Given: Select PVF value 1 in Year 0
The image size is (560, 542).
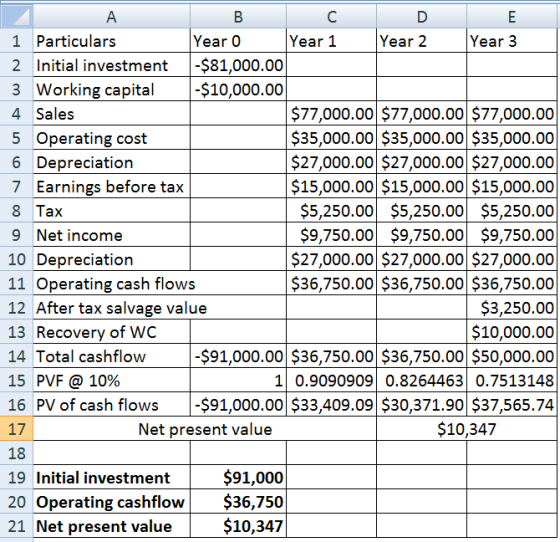Looking at the screenshot, I should [238, 380].
